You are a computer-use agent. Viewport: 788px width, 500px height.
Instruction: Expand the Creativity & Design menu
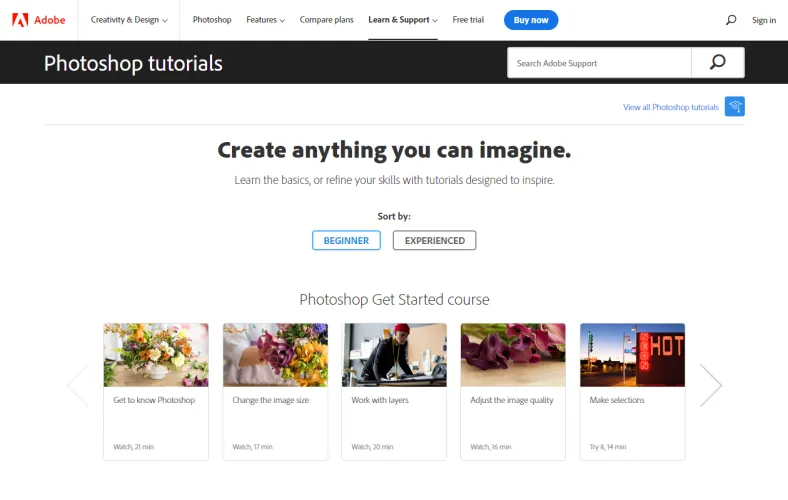129,20
